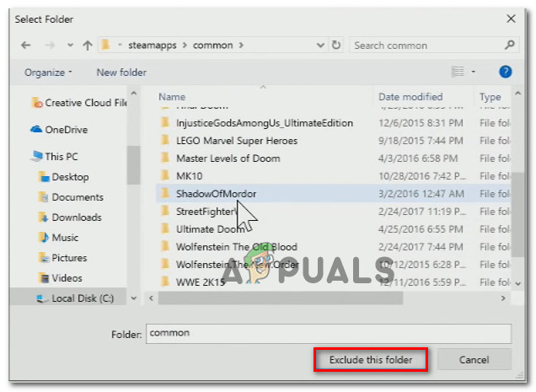Click New folder in the toolbar
This screenshot has width=536, height=392.
tap(121, 72)
